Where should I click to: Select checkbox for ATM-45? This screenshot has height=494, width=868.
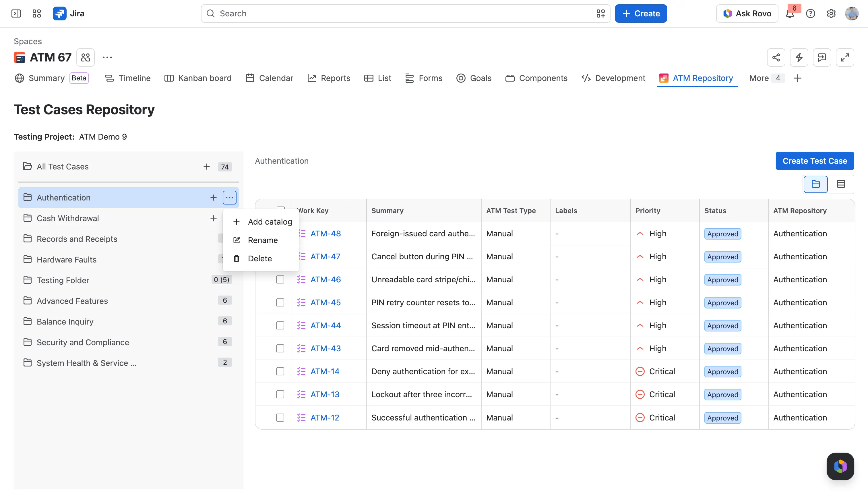[280, 303]
